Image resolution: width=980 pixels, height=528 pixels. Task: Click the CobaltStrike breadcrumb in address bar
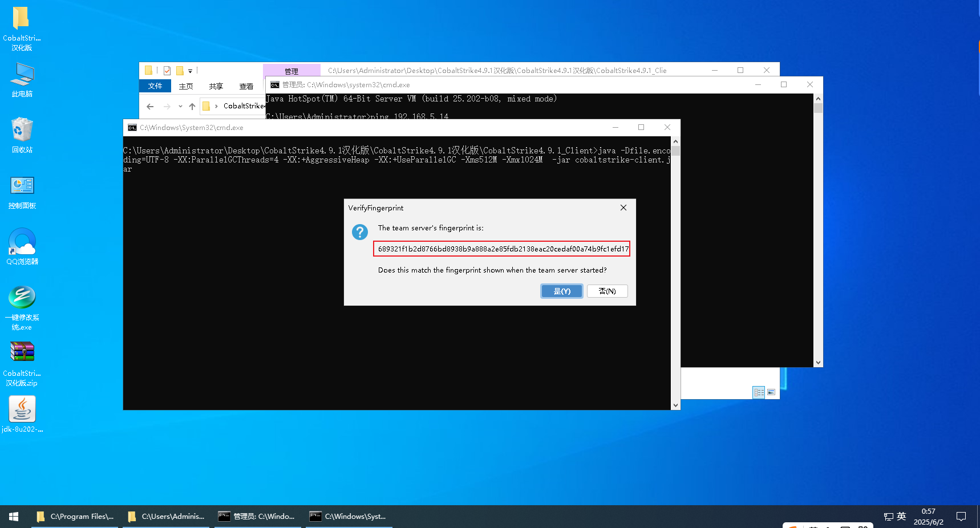click(x=244, y=106)
